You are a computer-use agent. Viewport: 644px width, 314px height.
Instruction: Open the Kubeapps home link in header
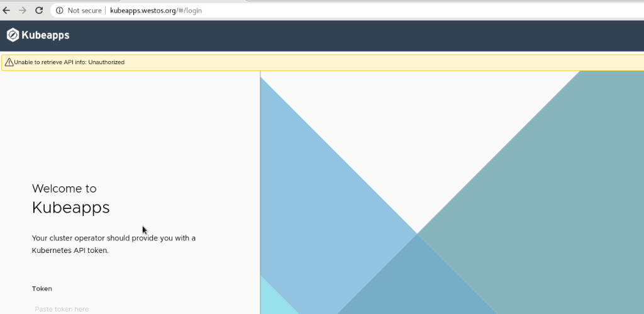tap(38, 35)
